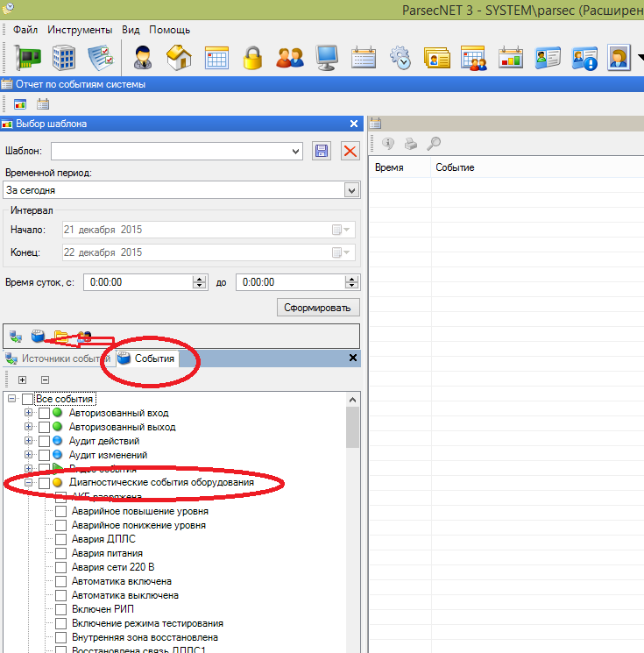Viewport: 644px width, 653px height.
Task: Click the info icon in results panel
Action: (x=388, y=144)
